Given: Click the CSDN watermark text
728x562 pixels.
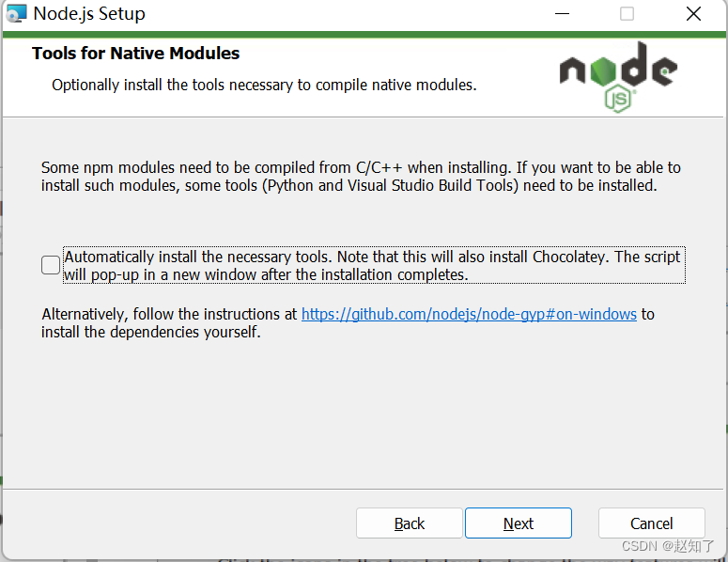Looking at the screenshot, I should [x=668, y=546].
